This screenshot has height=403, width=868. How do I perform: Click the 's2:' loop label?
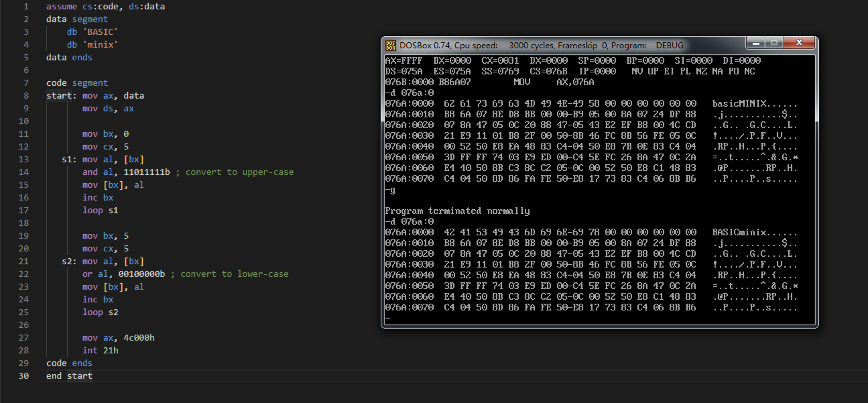(x=69, y=262)
